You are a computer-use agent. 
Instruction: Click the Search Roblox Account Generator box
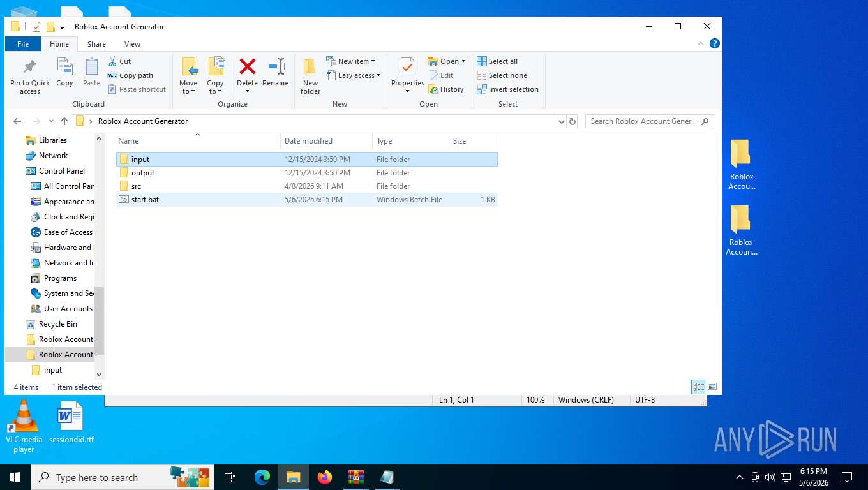pyautogui.click(x=650, y=121)
